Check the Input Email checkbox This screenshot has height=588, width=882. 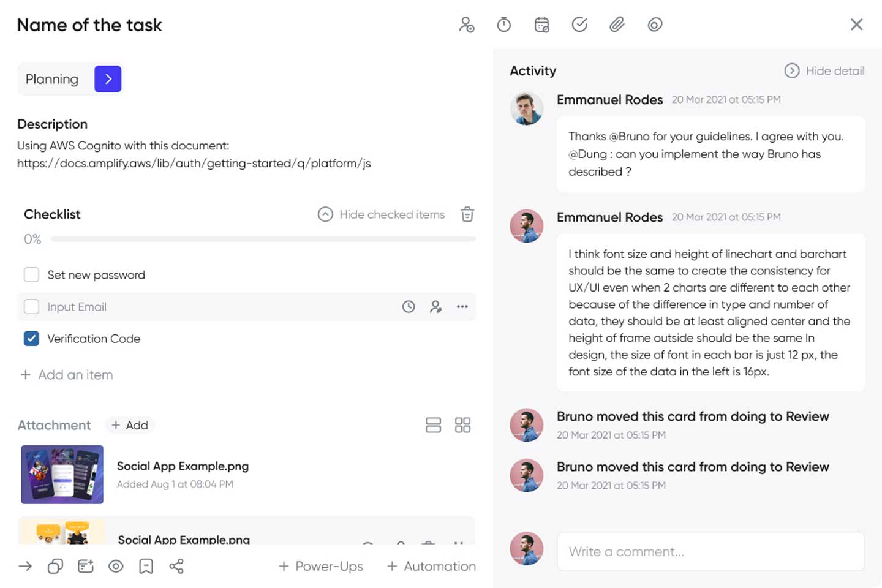point(31,307)
